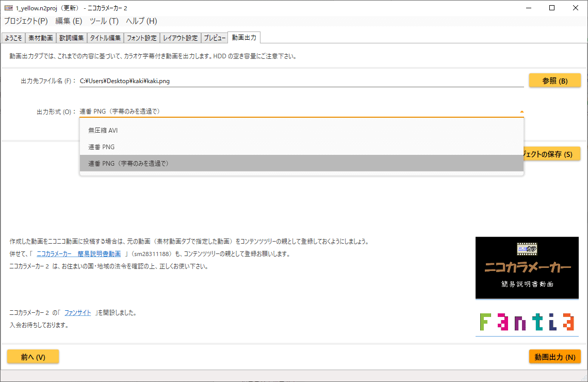Click the 参照 browse button
588x382 pixels.
point(554,80)
